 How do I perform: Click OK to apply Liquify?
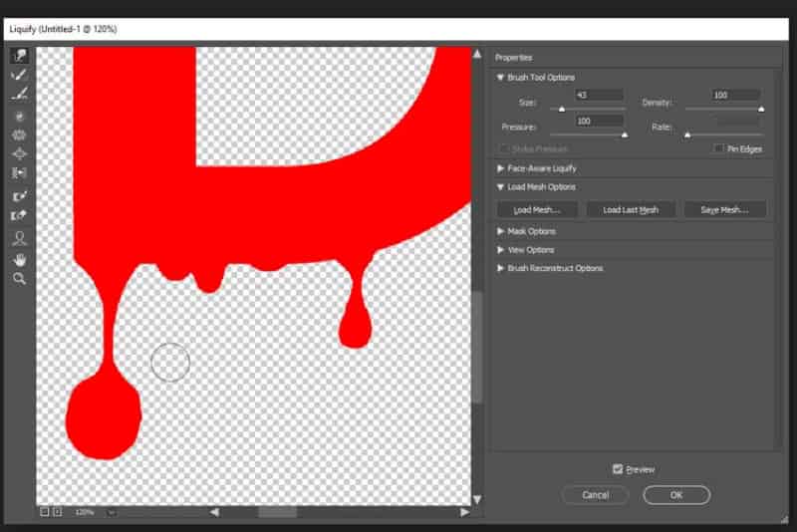point(676,495)
